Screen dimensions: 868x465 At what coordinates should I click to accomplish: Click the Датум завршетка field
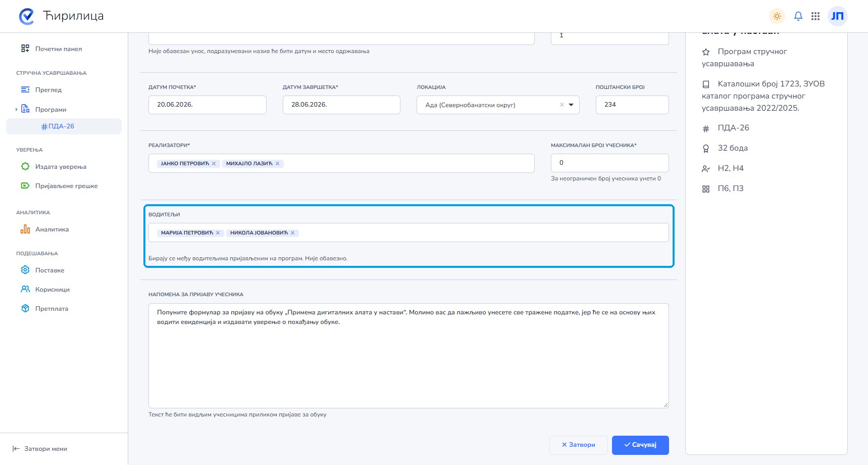pos(341,105)
